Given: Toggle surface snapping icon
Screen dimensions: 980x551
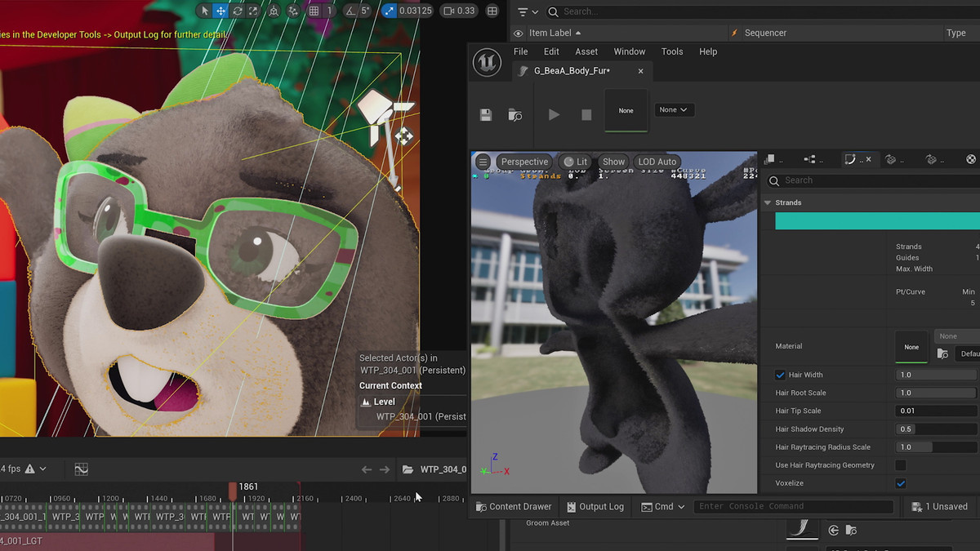Looking at the screenshot, I should pyautogui.click(x=292, y=11).
